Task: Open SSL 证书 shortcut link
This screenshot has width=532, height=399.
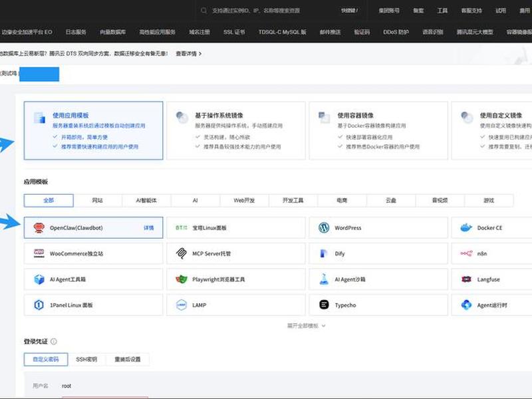Action: (234, 32)
